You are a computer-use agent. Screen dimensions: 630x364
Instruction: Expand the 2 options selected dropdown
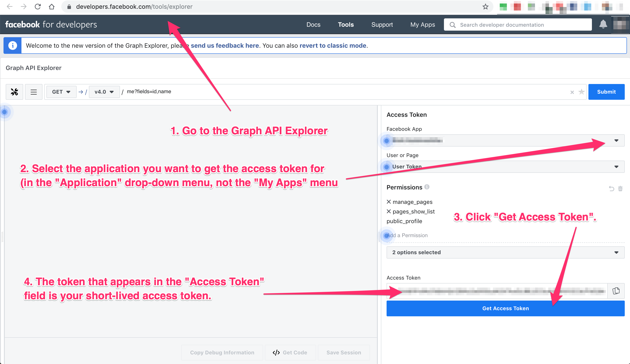[x=505, y=252]
